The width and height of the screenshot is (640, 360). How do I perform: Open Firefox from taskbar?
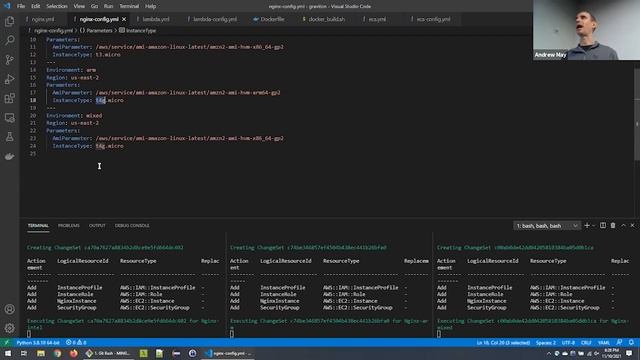pyautogui.click(x=73, y=353)
